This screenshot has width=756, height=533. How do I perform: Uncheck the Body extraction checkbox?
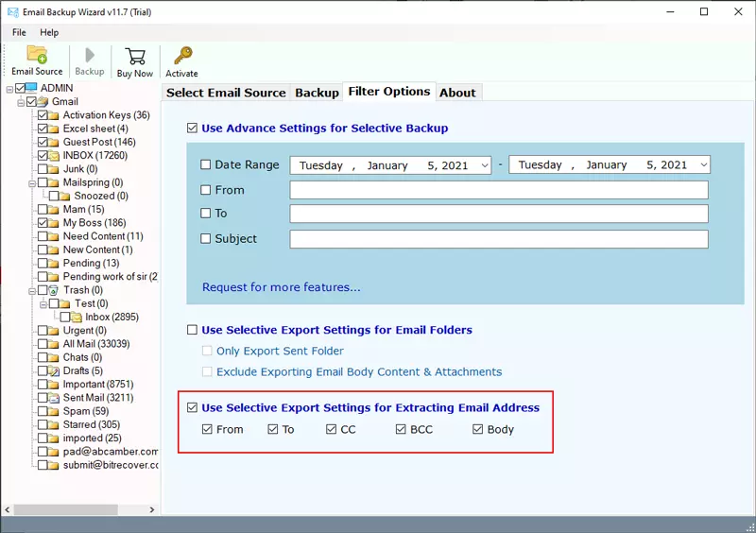coord(477,429)
